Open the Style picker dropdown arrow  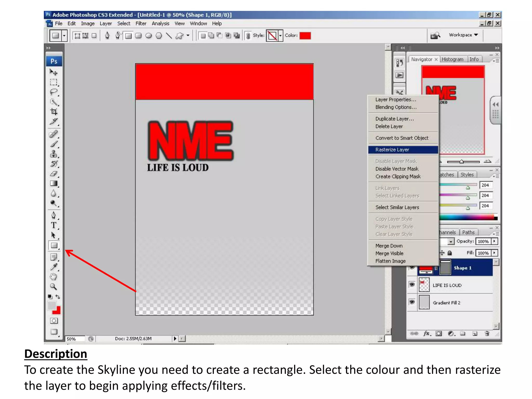(280, 36)
